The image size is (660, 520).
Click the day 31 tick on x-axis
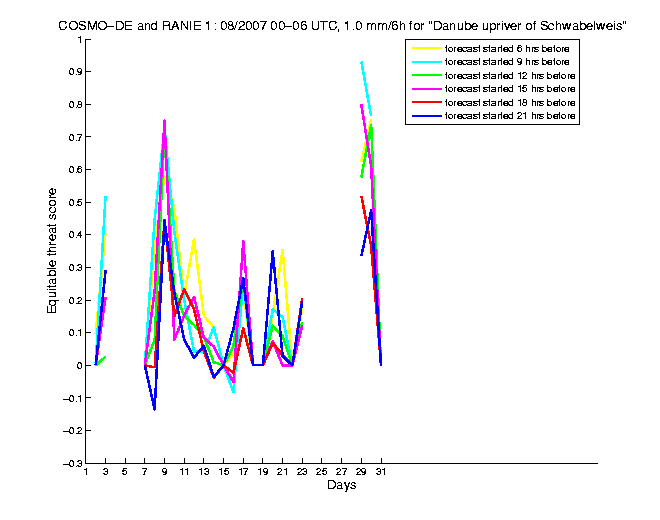click(381, 472)
